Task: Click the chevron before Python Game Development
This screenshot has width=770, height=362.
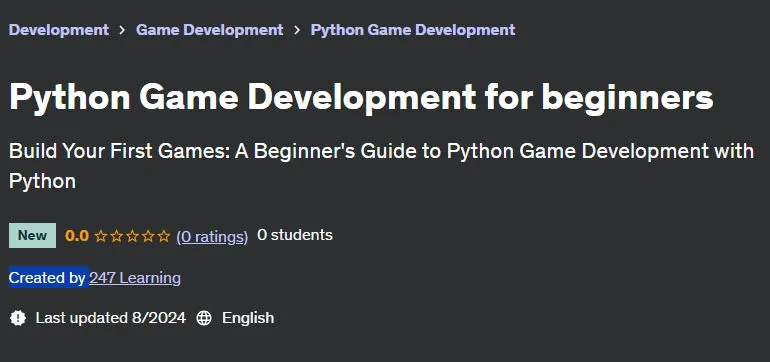Action: [x=297, y=30]
